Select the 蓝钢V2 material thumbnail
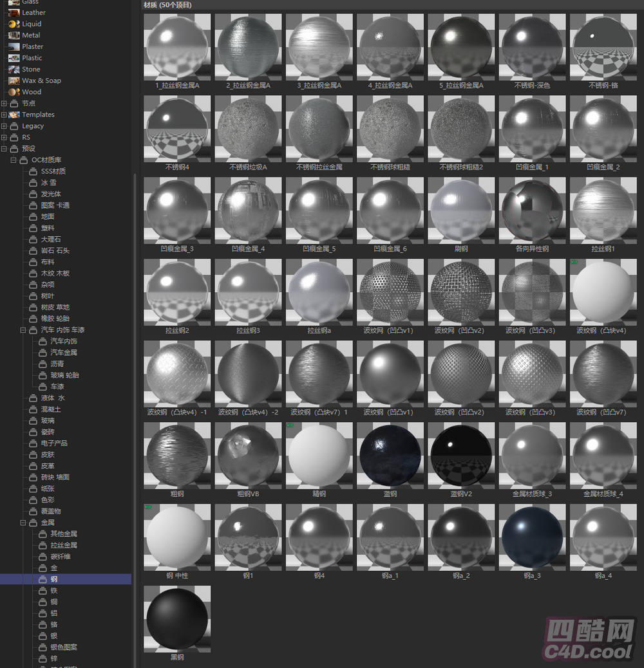Viewport: 644px width, 668px height. pos(460,455)
